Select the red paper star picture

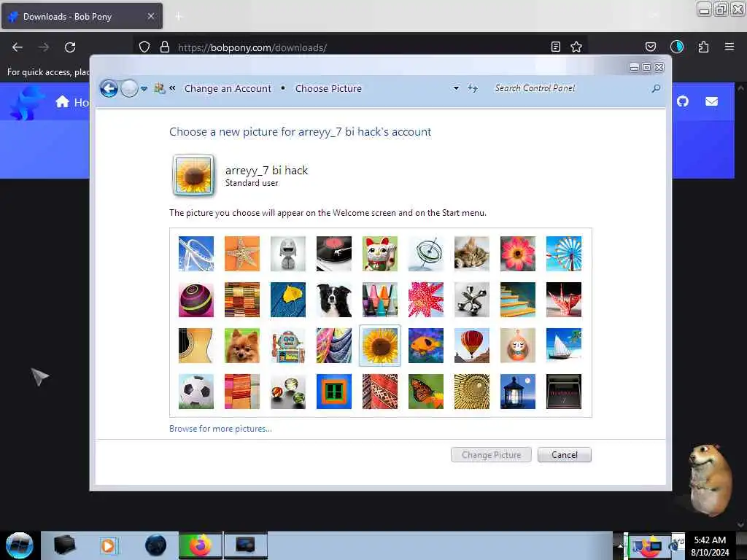pyautogui.click(x=426, y=300)
